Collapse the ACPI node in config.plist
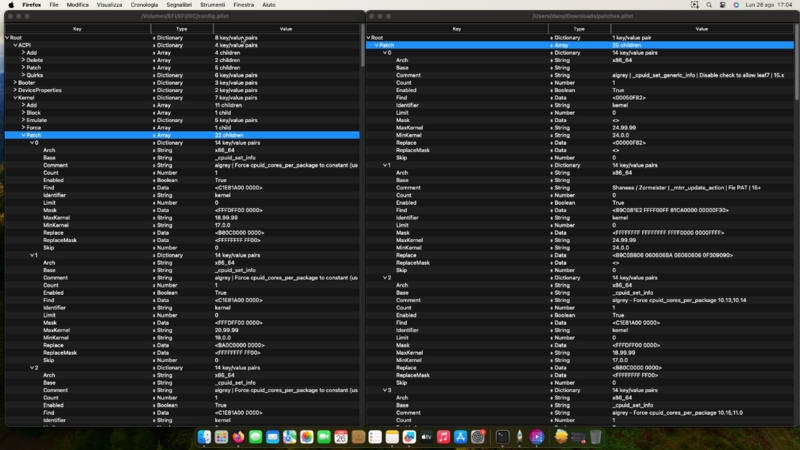The height and width of the screenshot is (450, 800). click(x=15, y=45)
